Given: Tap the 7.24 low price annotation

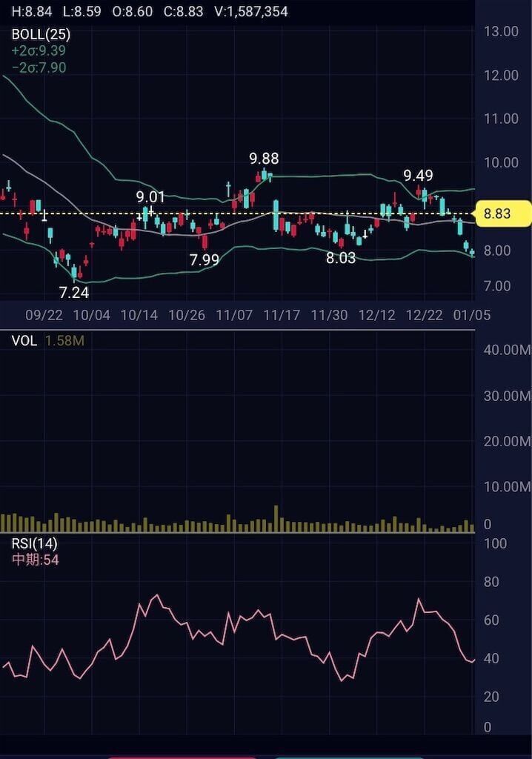Looking at the screenshot, I should pos(74,292).
